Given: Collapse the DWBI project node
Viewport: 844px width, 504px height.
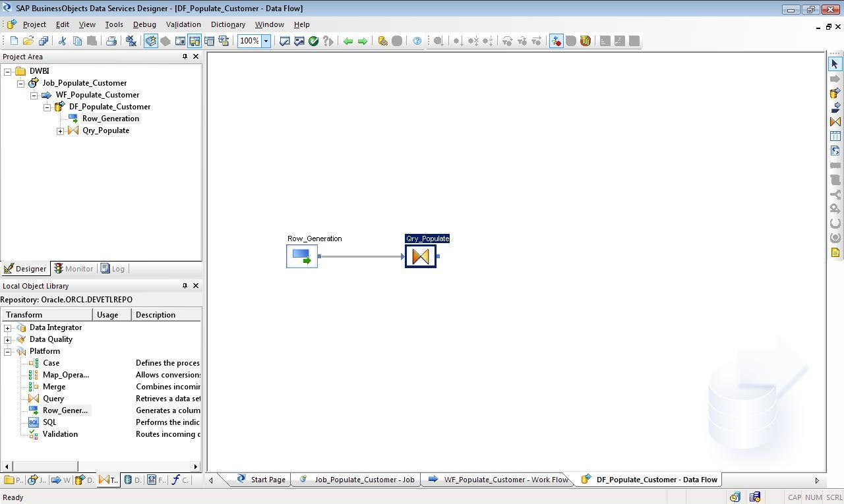Looking at the screenshot, I should point(8,71).
